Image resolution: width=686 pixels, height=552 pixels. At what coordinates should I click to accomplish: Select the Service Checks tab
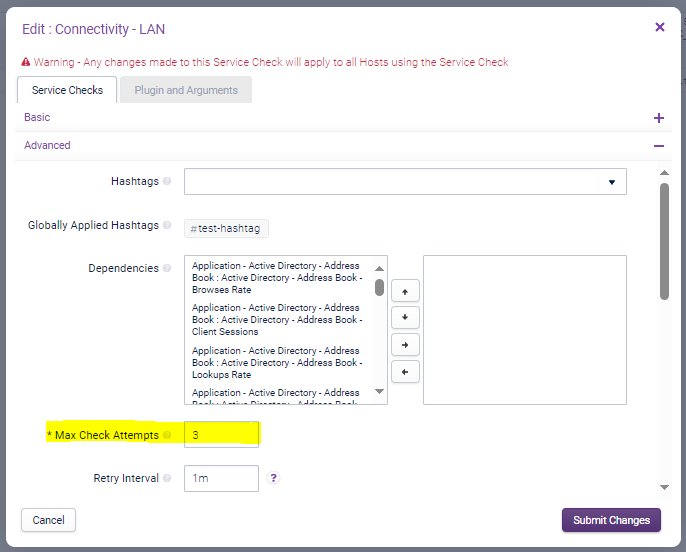coord(67,90)
